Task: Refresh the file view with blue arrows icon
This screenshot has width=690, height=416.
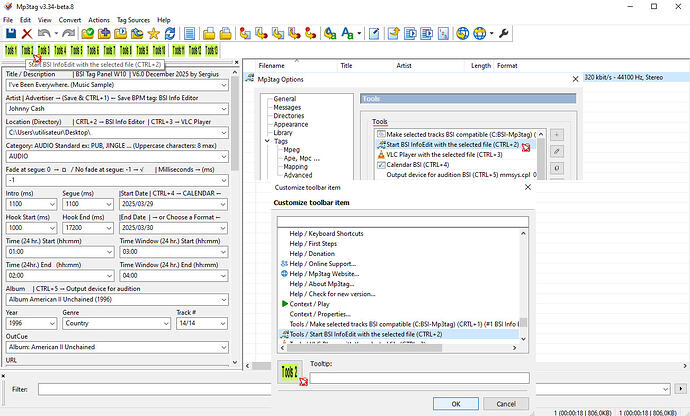Action: click(x=170, y=33)
